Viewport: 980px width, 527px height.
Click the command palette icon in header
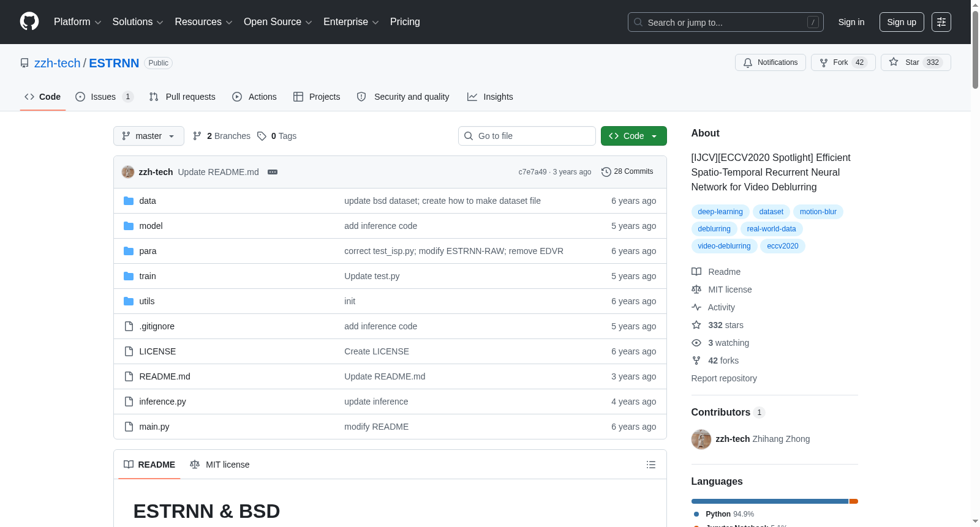[941, 22]
